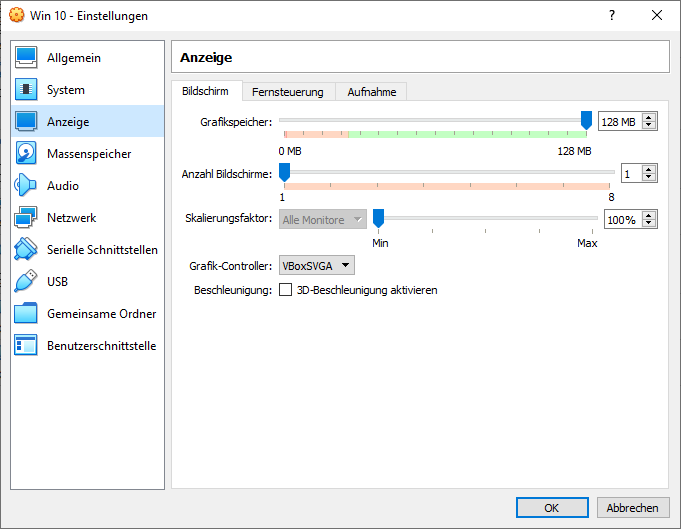Select the System label in sidebar
This screenshot has width=681, height=529.
[66, 90]
